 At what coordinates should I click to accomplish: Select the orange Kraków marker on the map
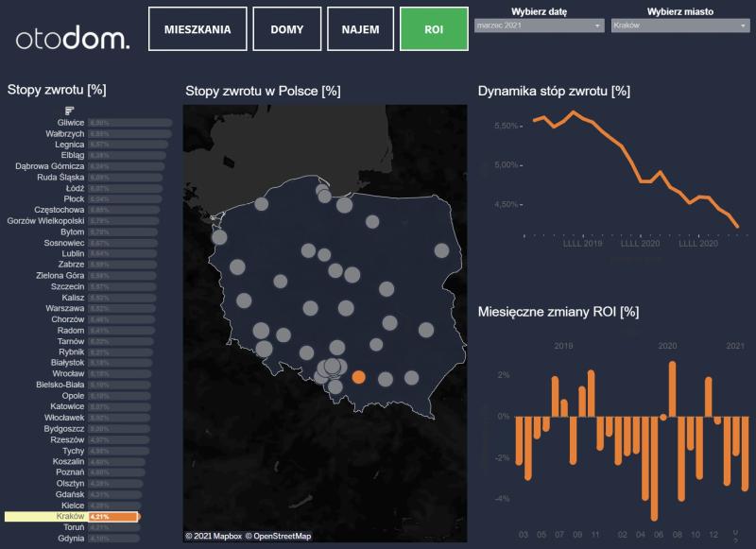click(x=358, y=377)
